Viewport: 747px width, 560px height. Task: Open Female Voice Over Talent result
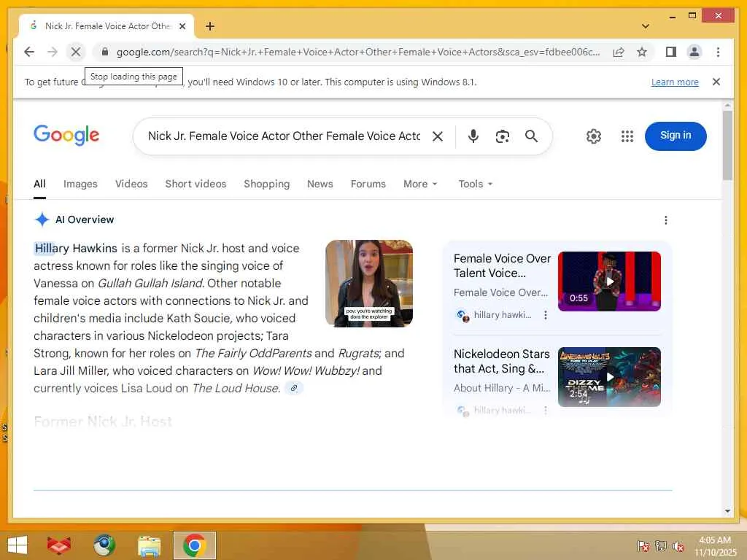[x=502, y=265]
